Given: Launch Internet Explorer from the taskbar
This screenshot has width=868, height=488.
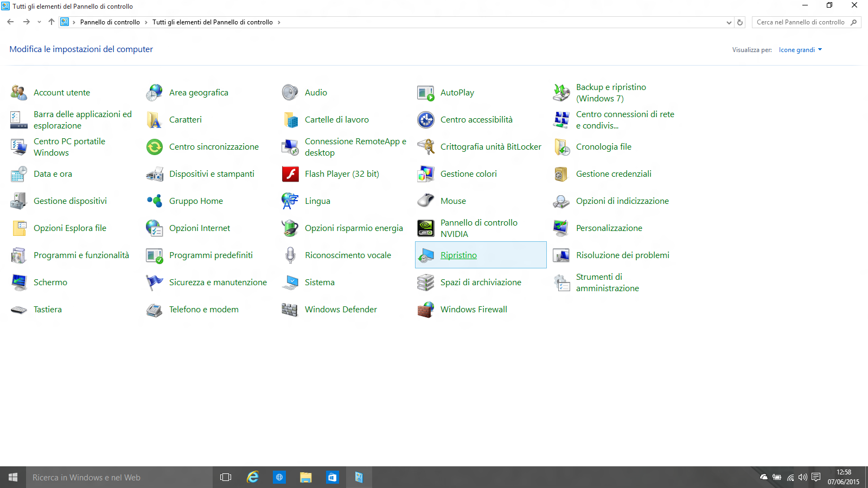Looking at the screenshot, I should tap(253, 478).
